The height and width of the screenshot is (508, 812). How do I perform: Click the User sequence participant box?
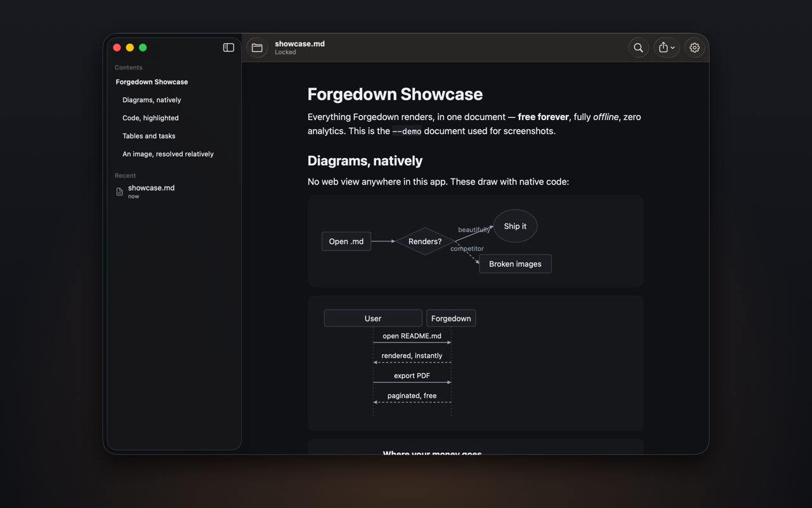pos(373,318)
